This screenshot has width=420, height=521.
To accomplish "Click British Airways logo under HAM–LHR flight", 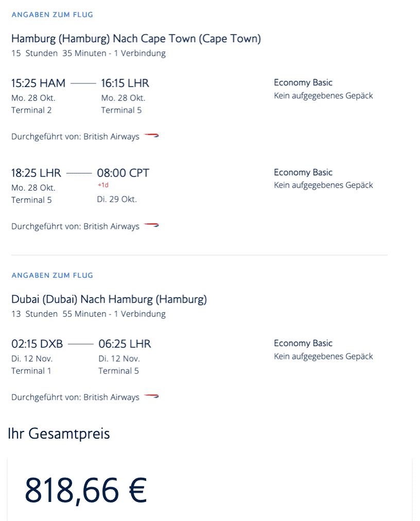I will coord(151,136).
